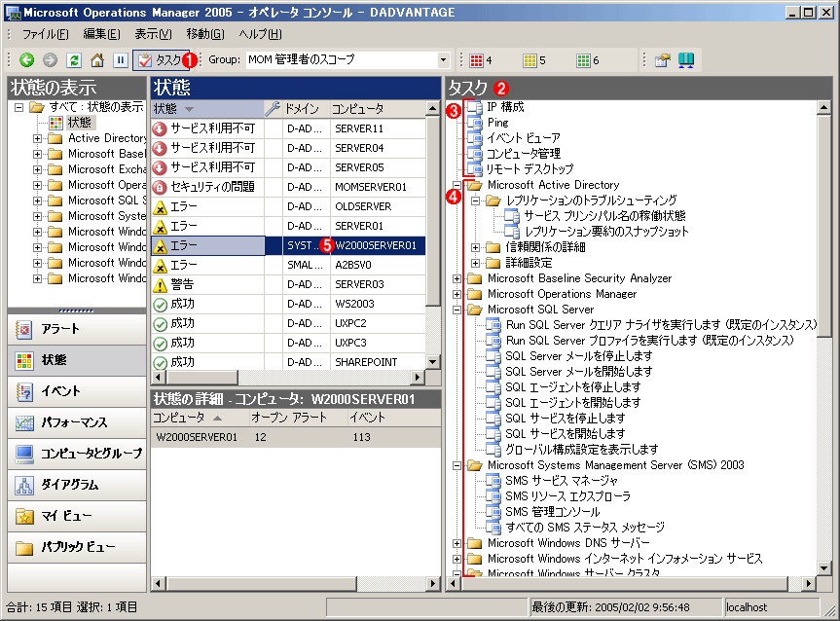
Task: Go to Home via house icon
Action: [x=97, y=60]
